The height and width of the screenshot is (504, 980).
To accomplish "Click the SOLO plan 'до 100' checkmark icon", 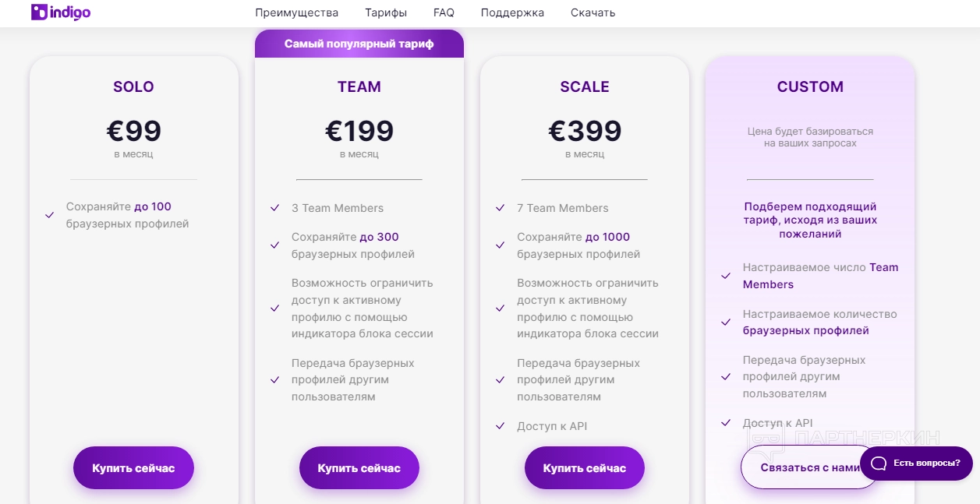I will (49, 215).
